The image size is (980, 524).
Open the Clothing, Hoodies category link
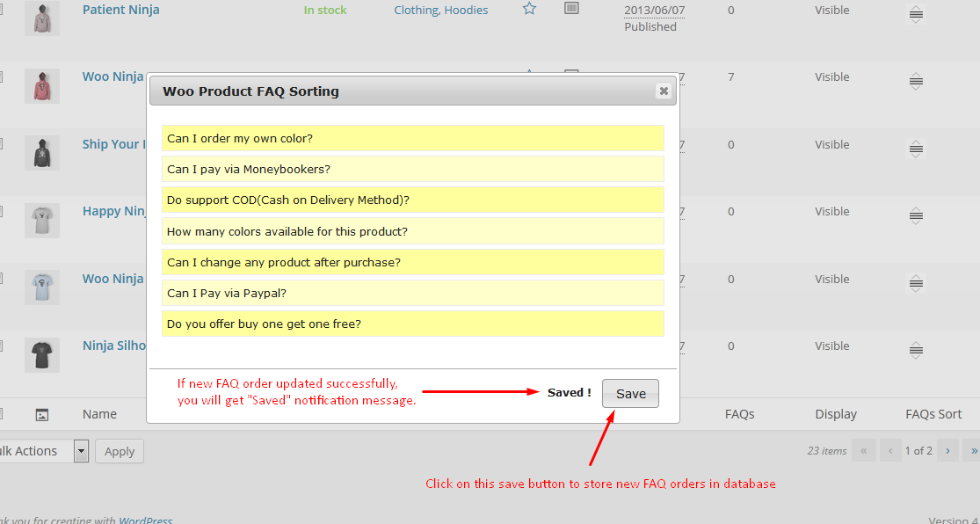point(440,10)
